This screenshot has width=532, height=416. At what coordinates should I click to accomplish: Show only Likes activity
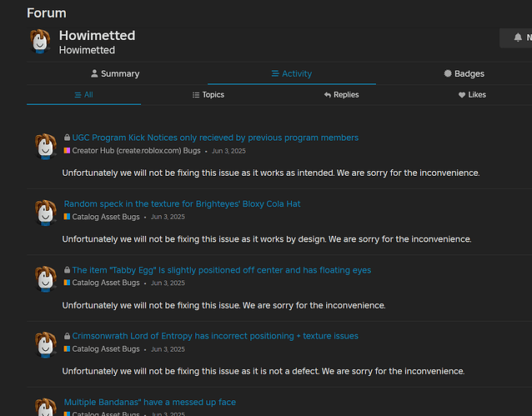472,95
